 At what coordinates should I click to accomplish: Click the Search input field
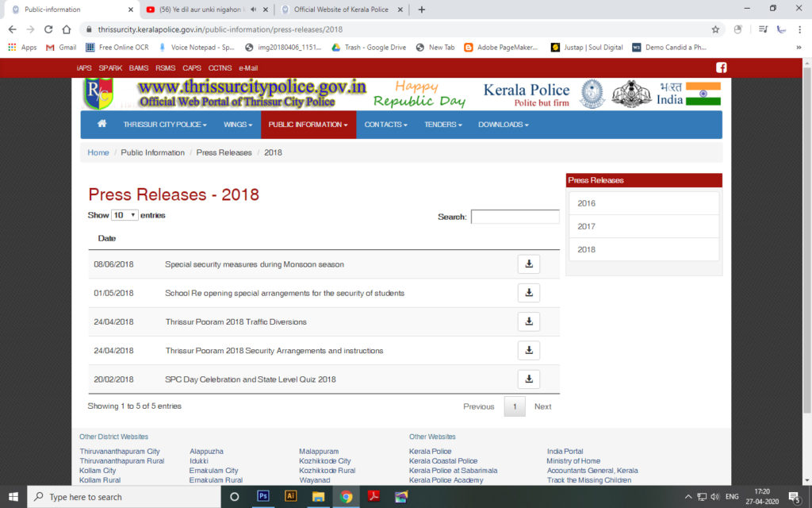tap(515, 217)
